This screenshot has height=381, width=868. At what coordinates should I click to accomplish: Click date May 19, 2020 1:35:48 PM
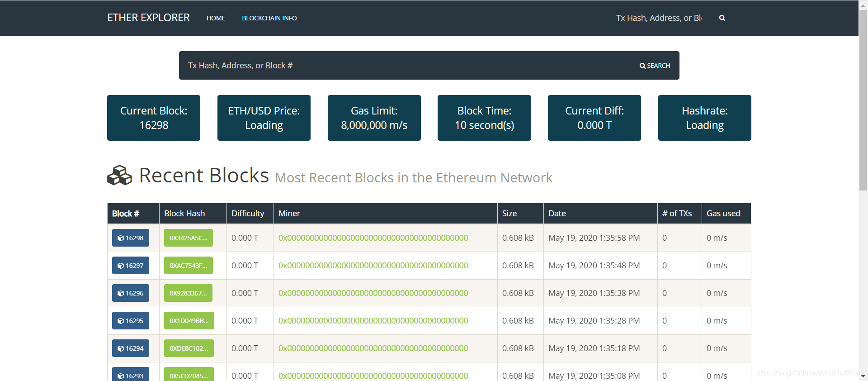tap(594, 266)
